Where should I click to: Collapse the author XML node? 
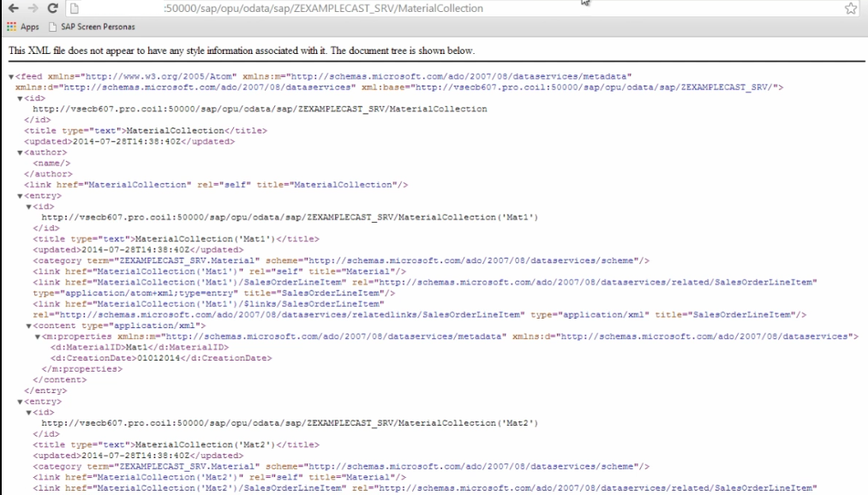point(20,152)
